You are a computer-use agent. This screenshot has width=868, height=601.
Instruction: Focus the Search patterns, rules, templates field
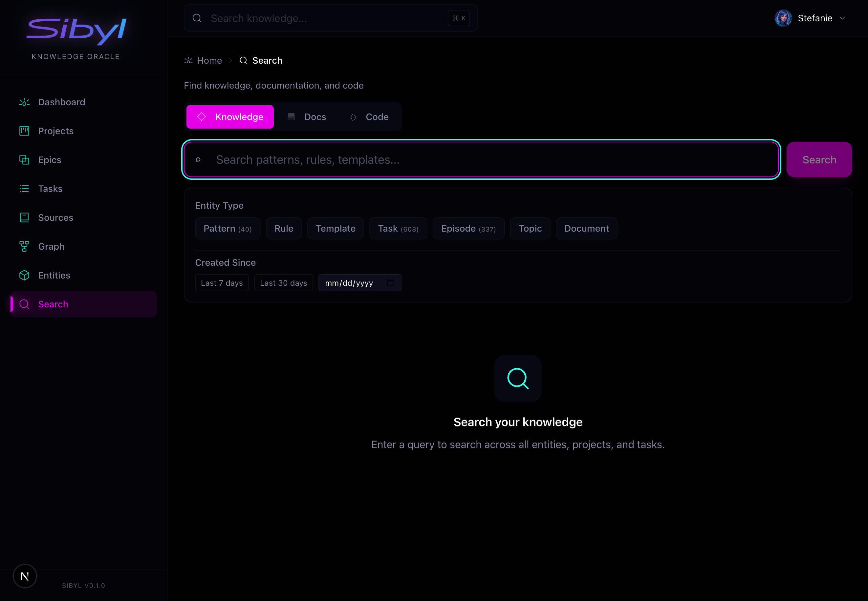(490, 160)
